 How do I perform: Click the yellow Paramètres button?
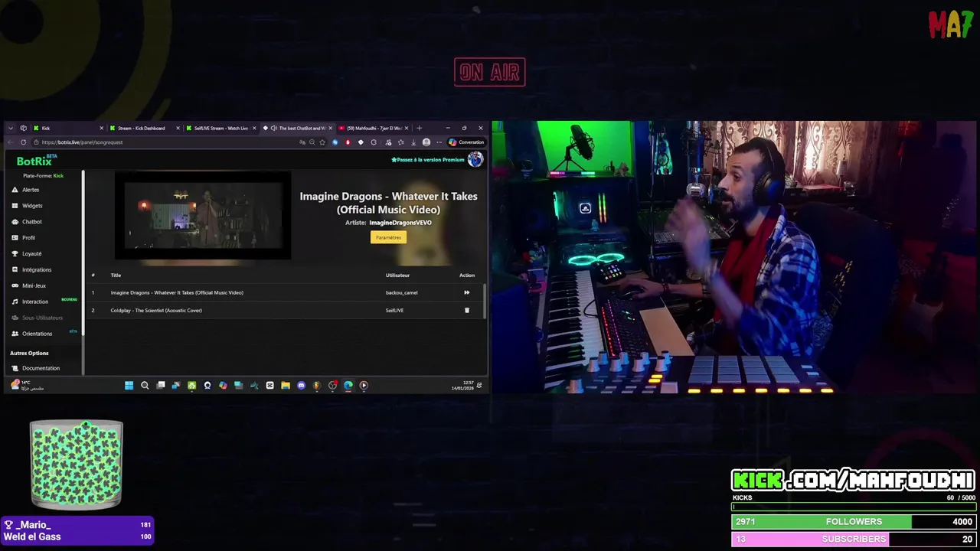coord(388,237)
